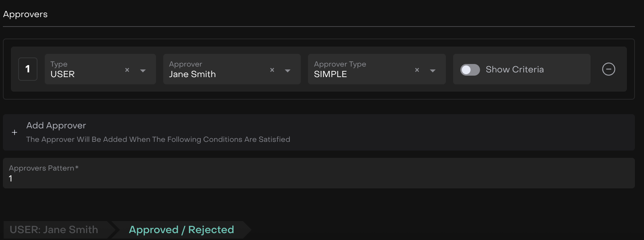Click the approver order number 1 box
644x240 pixels.
[28, 69]
